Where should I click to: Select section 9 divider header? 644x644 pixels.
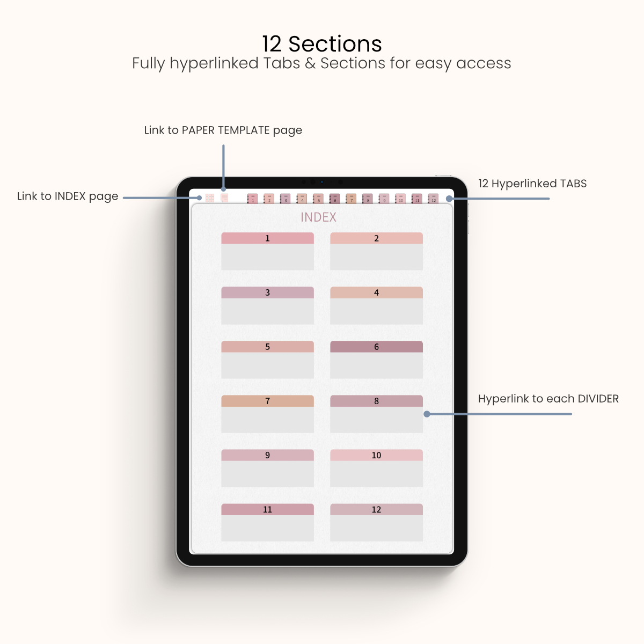(x=267, y=455)
